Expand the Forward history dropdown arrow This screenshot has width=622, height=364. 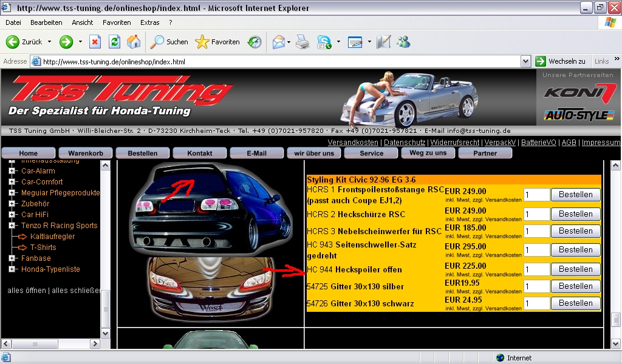[x=80, y=42]
